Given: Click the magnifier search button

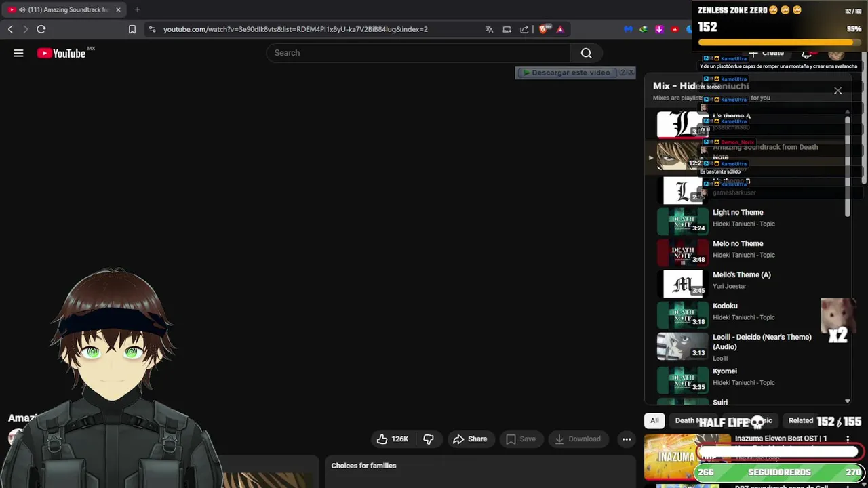Looking at the screenshot, I should point(587,53).
